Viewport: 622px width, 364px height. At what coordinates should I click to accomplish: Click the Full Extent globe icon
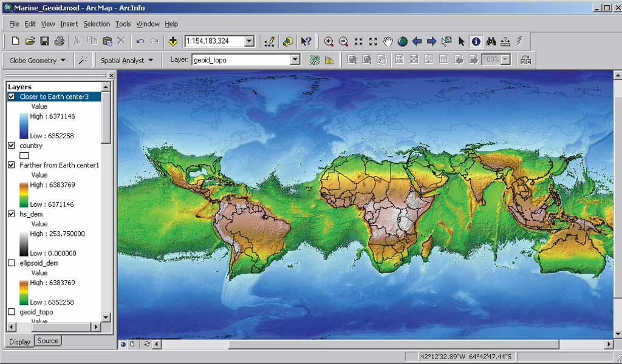click(x=402, y=41)
